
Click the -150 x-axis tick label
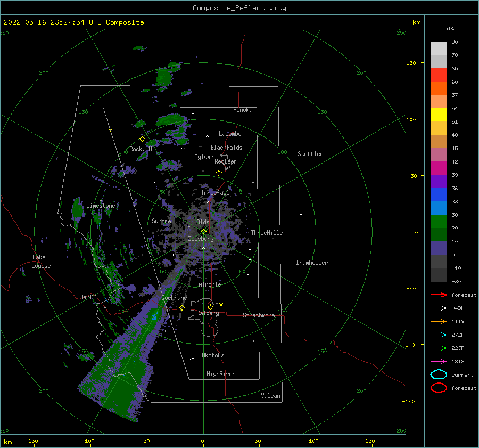tap(31, 441)
